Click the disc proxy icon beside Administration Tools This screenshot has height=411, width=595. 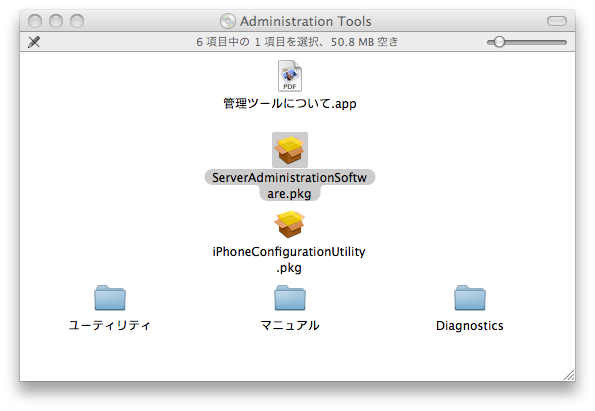pyautogui.click(x=228, y=21)
